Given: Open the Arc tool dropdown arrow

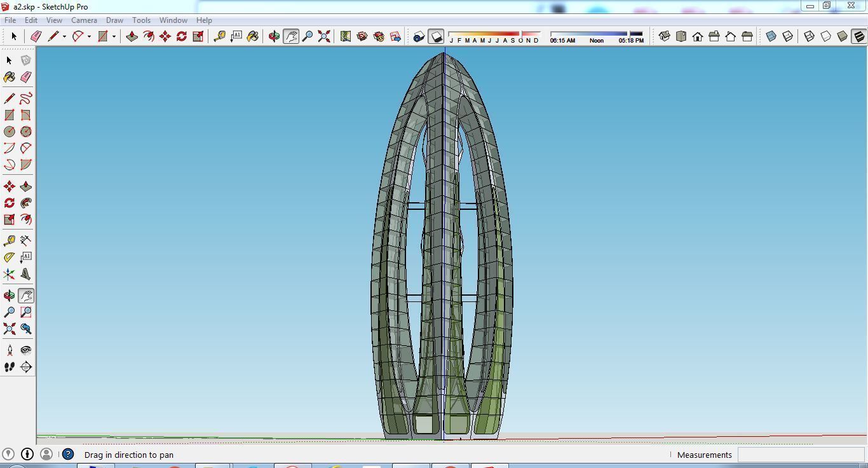Looking at the screenshot, I should [88, 36].
